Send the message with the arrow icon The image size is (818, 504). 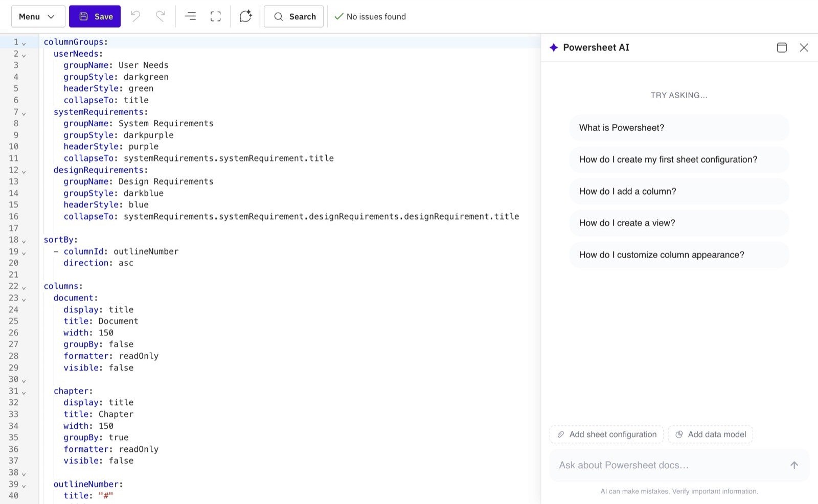click(794, 465)
